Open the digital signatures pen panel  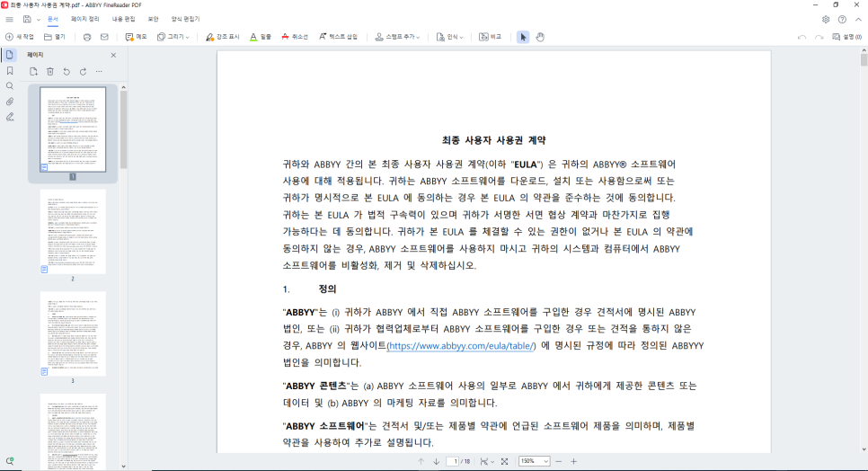pyautogui.click(x=9, y=118)
